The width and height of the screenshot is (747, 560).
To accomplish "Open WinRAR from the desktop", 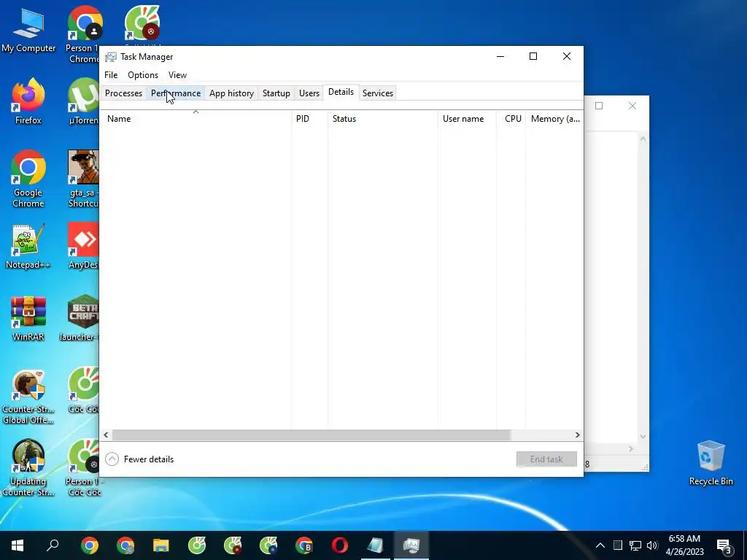I will click(x=28, y=318).
